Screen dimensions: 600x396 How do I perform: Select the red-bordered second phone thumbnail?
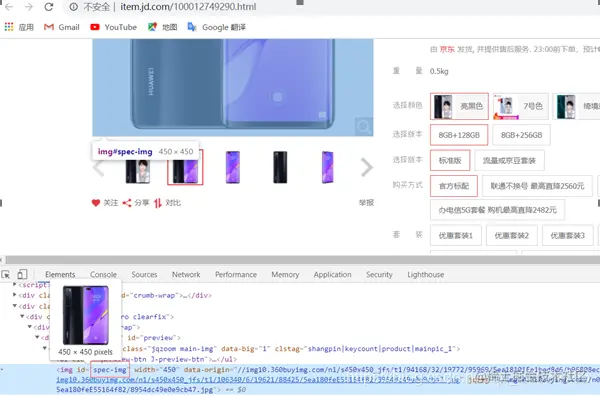coord(185,168)
